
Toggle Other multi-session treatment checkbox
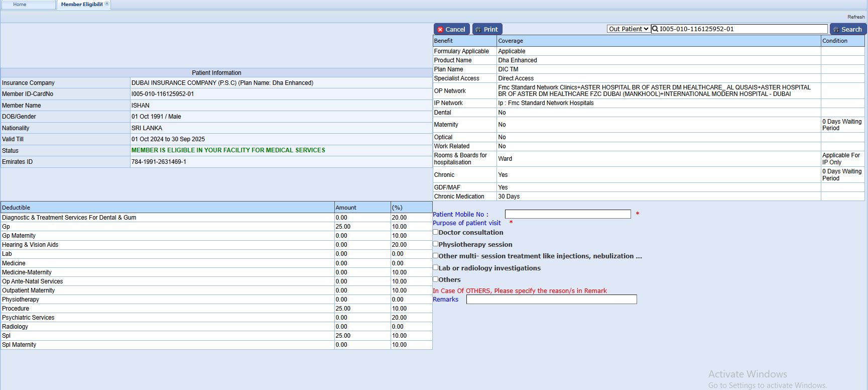[x=436, y=255]
